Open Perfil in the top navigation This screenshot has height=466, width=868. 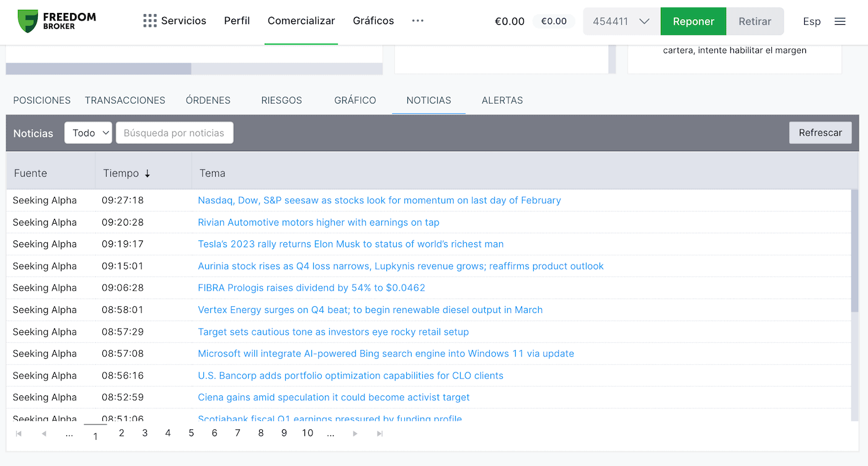pyautogui.click(x=237, y=20)
